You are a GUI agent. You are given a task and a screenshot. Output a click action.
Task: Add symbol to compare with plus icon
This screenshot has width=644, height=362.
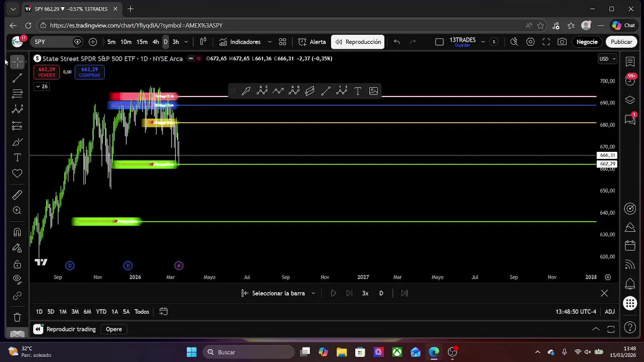click(x=93, y=42)
